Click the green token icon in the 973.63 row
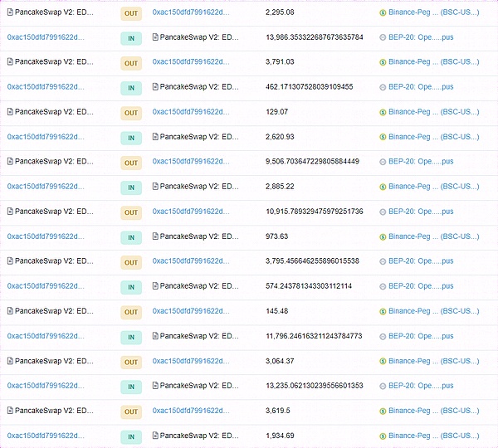The height and width of the screenshot is (448, 498). click(383, 236)
